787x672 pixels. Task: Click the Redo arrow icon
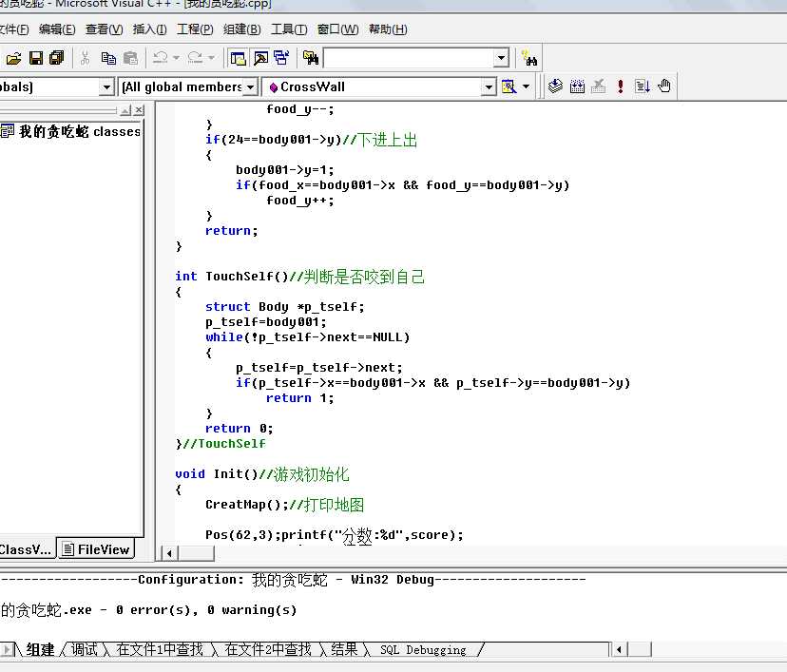click(195, 58)
